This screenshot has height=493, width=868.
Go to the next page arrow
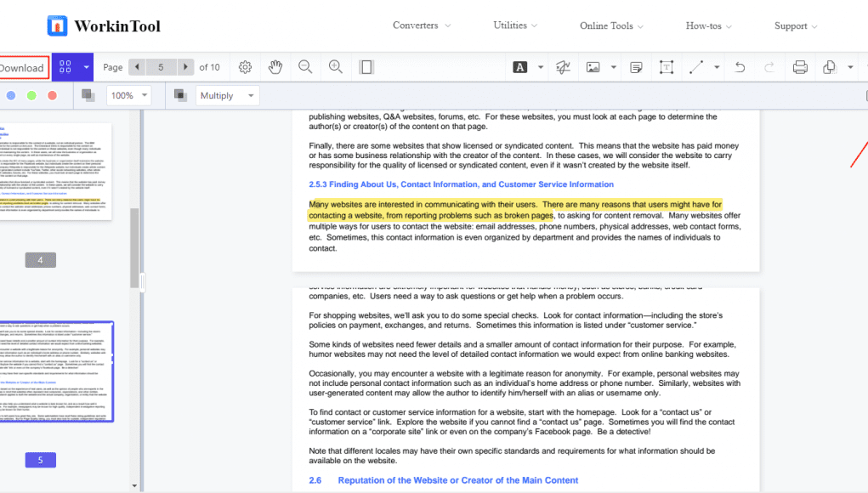click(185, 67)
